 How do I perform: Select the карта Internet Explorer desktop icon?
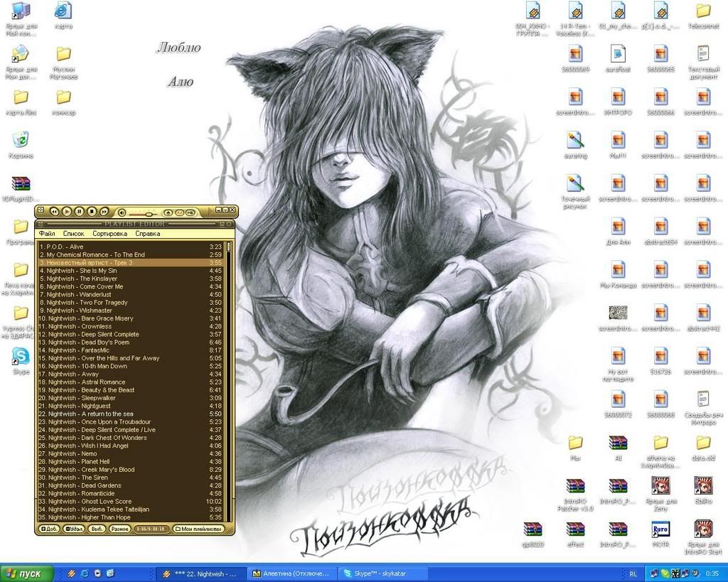point(63,15)
